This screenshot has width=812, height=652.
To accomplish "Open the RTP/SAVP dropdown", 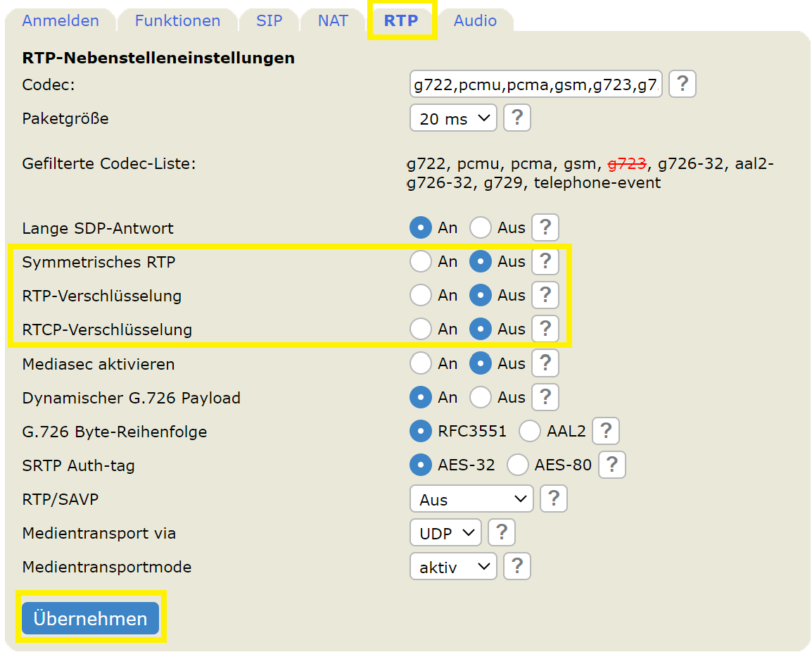I will pyautogui.click(x=471, y=499).
